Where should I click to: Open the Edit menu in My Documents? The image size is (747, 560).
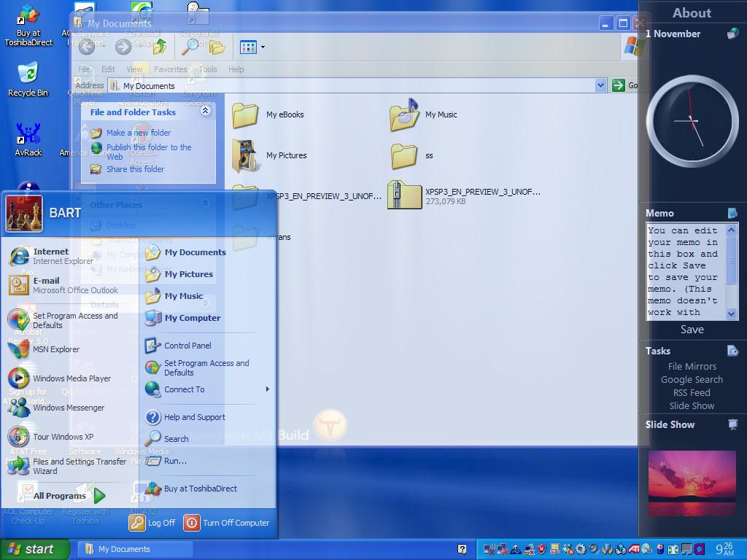pyautogui.click(x=108, y=69)
